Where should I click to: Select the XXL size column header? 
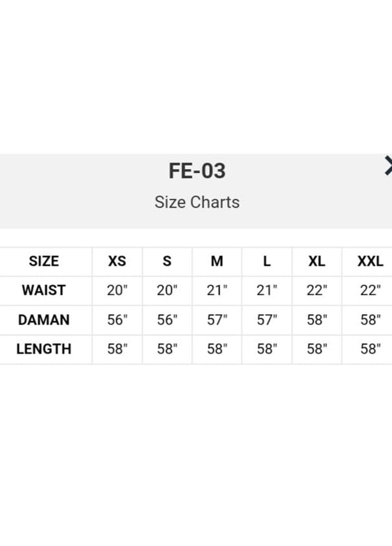[x=370, y=261]
